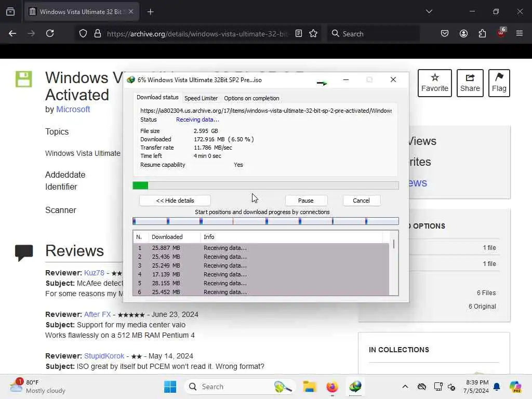532x399 pixels.
Task: Click the uBlock extension icon with badge
Action: coord(501,33)
